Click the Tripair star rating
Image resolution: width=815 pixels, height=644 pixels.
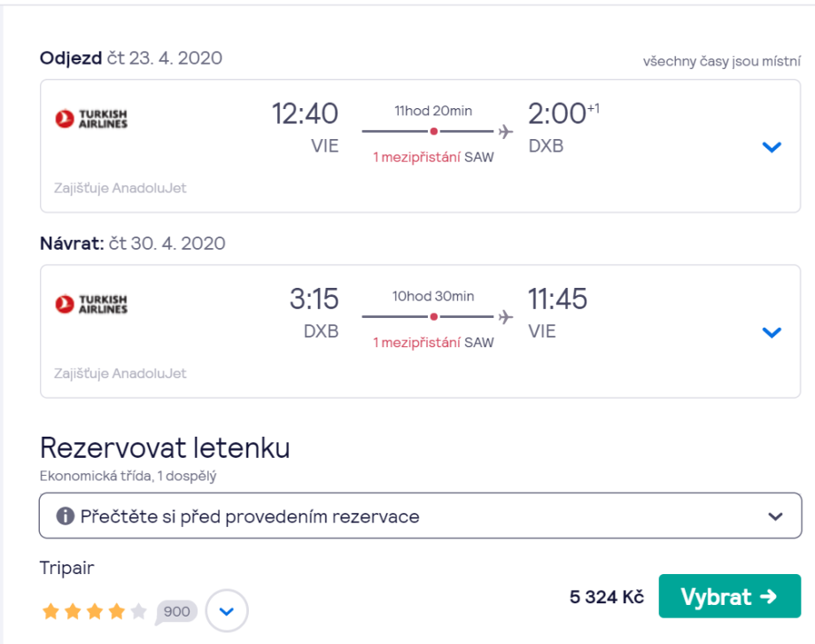(x=94, y=611)
